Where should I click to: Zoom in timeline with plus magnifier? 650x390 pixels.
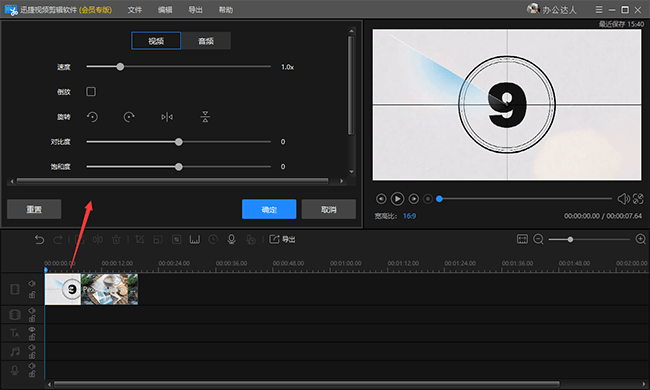click(640, 239)
